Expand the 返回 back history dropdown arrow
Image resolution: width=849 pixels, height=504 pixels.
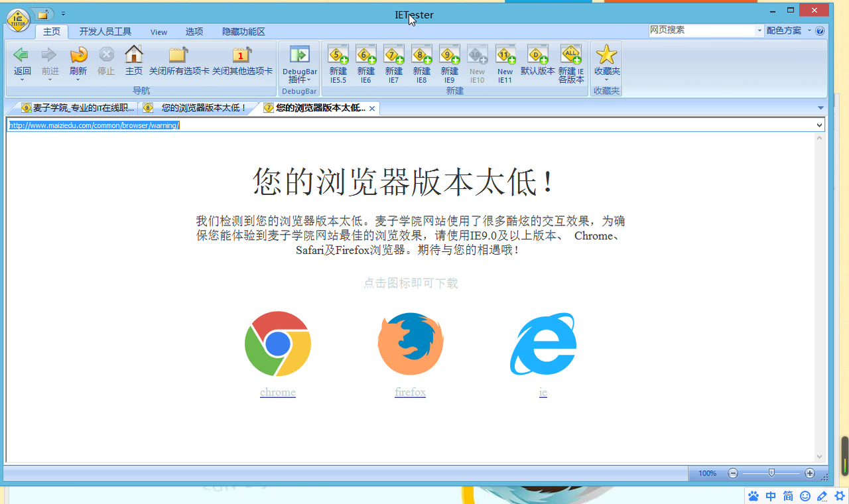point(22,80)
